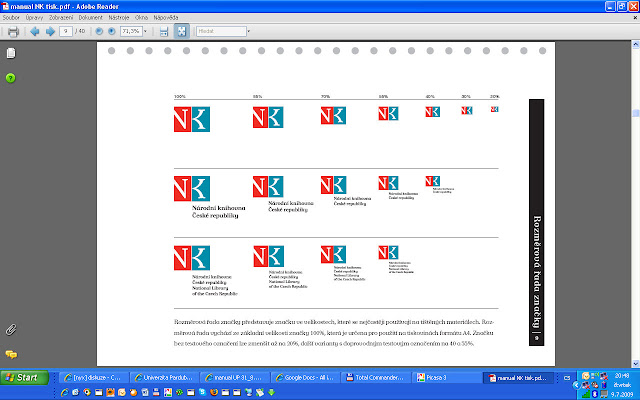Screen dimensions: 640x400
Task: Switch to Google Docs taskbar window
Action: (x=306, y=378)
